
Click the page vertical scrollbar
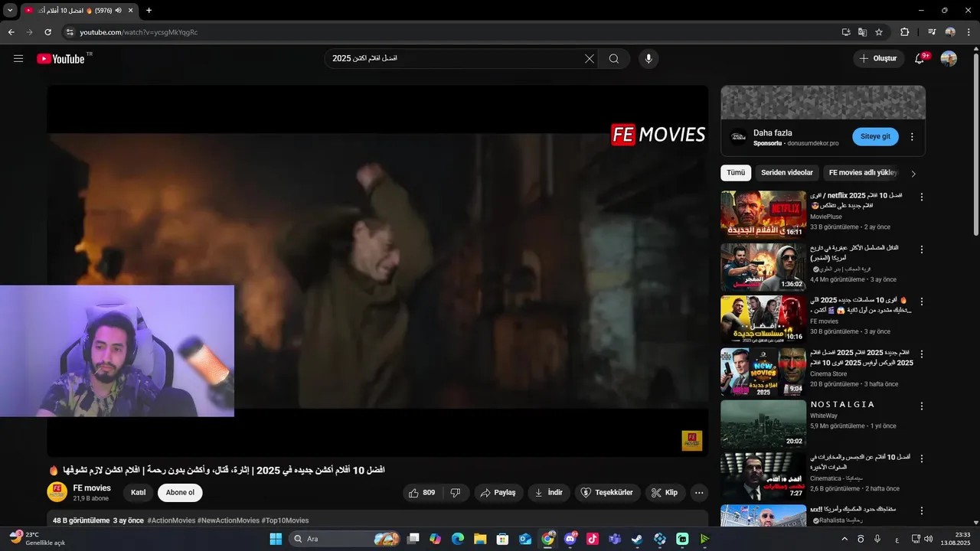pyautogui.click(x=975, y=142)
